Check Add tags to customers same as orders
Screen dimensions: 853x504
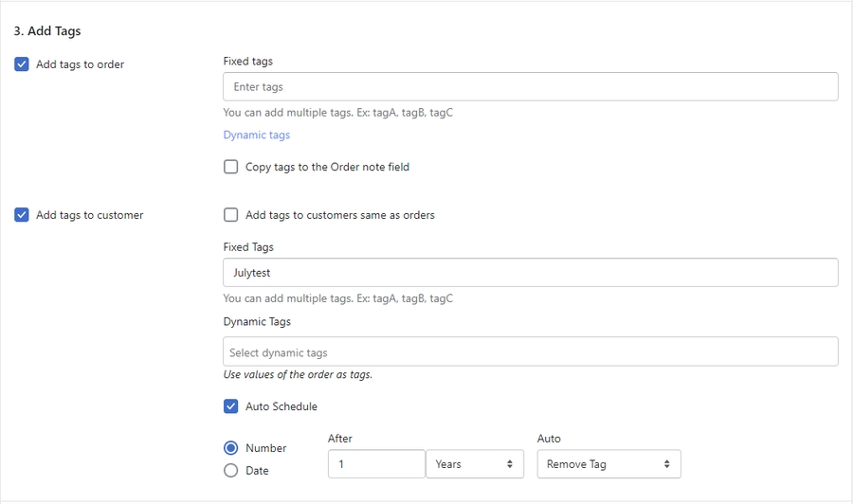point(231,215)
